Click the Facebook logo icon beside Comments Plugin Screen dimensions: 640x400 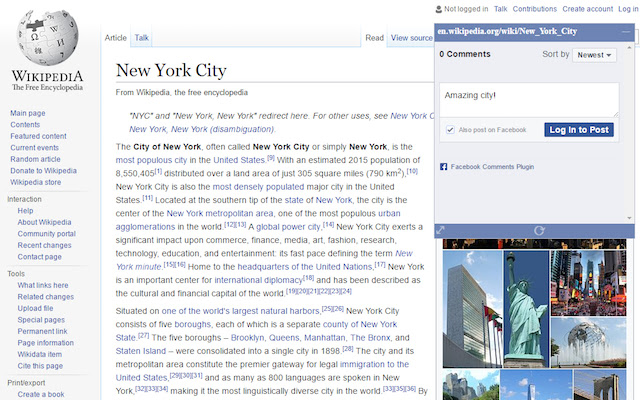click(444, 167)
